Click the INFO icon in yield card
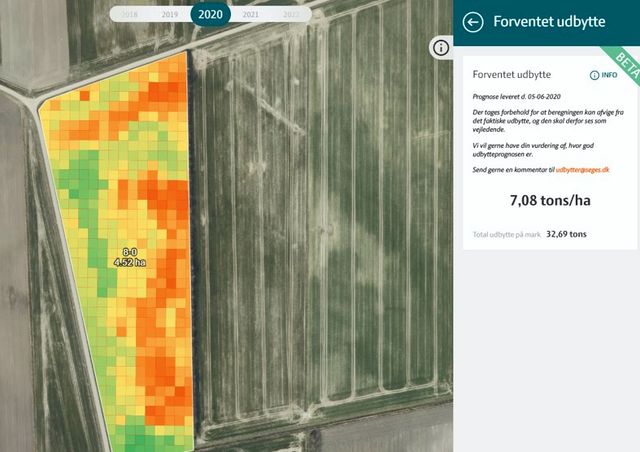This screenshot has width=640, height=452. [603, 75]
